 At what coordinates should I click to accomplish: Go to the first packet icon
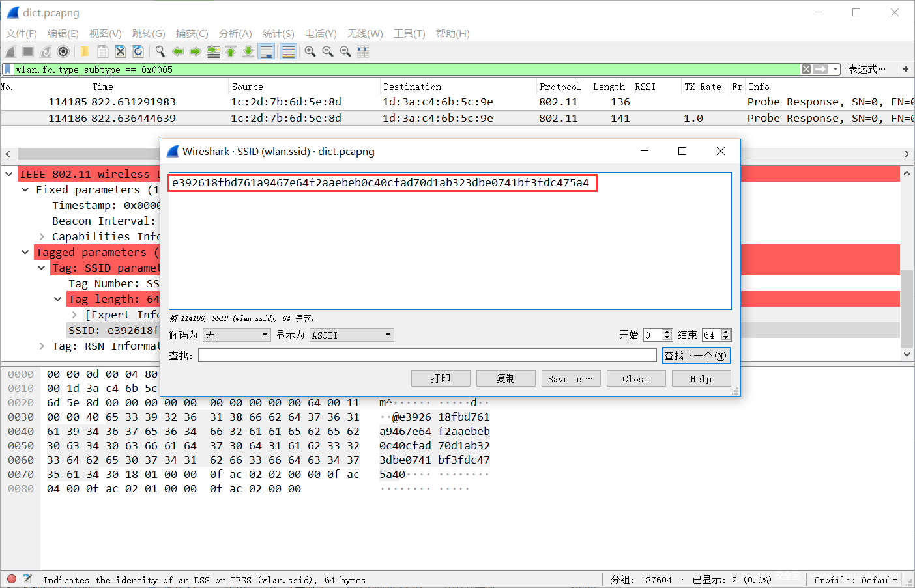coord(231,51)
